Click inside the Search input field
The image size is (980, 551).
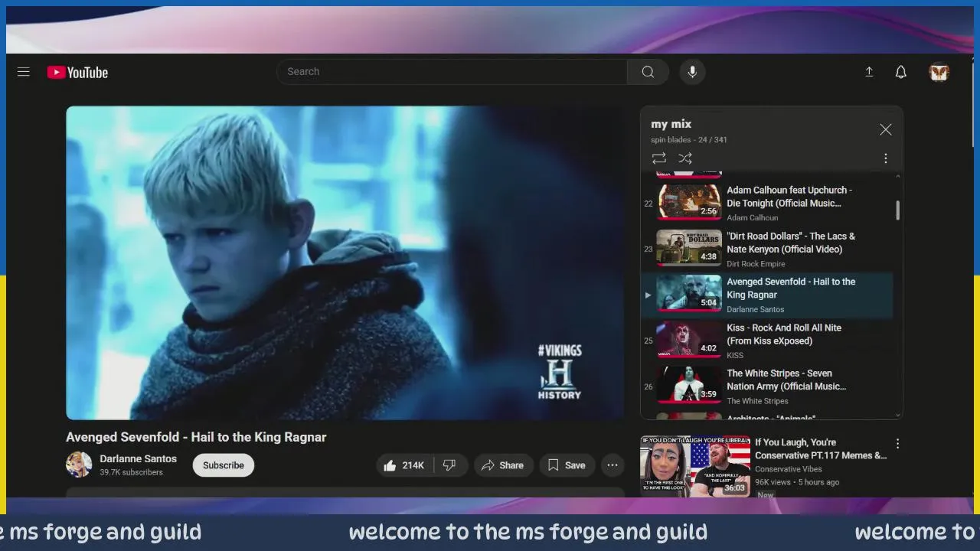(x=452, y=72)
